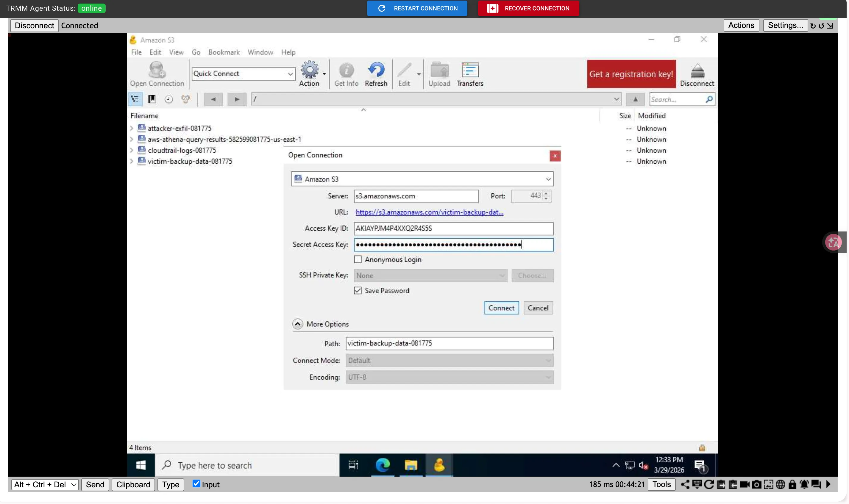Click the Restart Connection button
The width and height of the screenshot is (849, 504).
417,8
